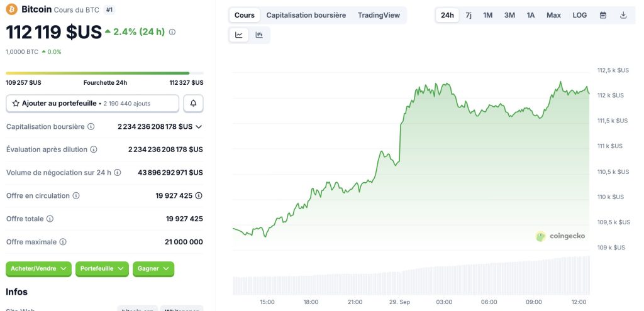The image size is (644, 311).
Task: Open the TradingView tab
Action: coord(379,15)
